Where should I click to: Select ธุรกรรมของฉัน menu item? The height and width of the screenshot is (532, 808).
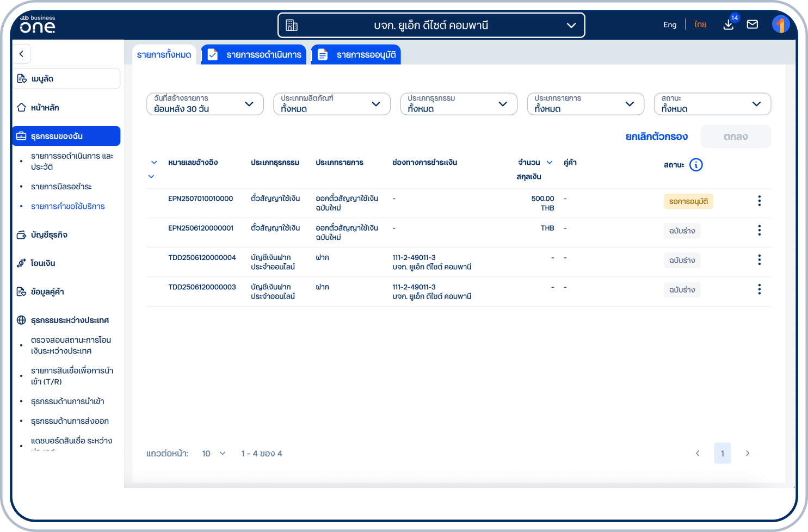[x=66, y=136]
